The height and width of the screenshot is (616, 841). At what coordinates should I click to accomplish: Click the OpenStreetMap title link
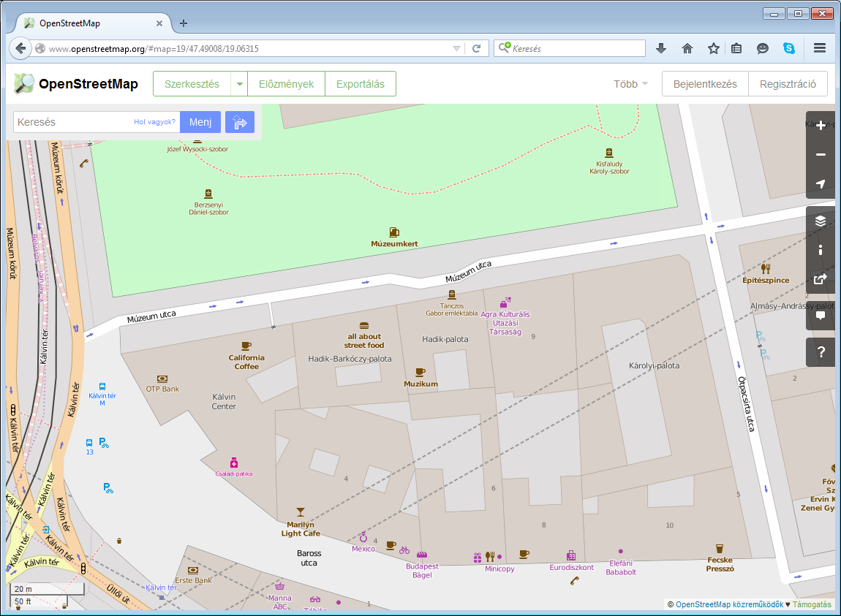tap(88, 83)
